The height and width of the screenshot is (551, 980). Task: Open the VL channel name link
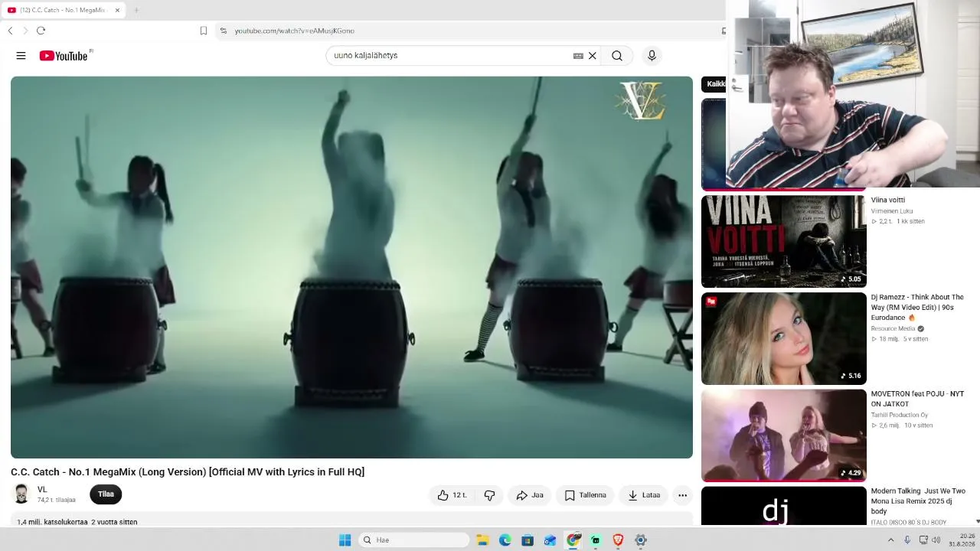[42, 490]
